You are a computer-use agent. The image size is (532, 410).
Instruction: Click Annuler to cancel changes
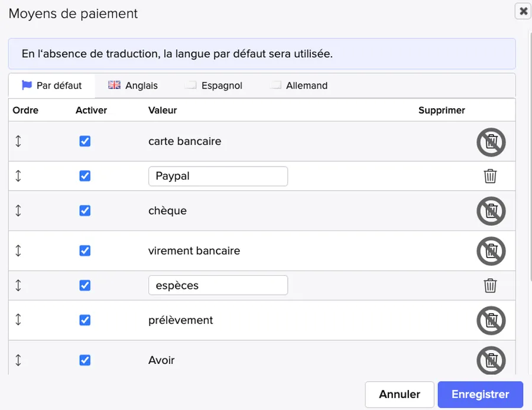(x=400, y=394)
